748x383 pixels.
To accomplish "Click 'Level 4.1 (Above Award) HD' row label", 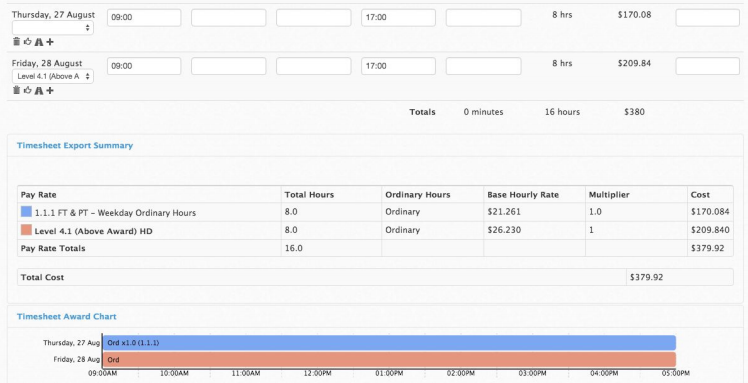I will click(x=93, y=231).
